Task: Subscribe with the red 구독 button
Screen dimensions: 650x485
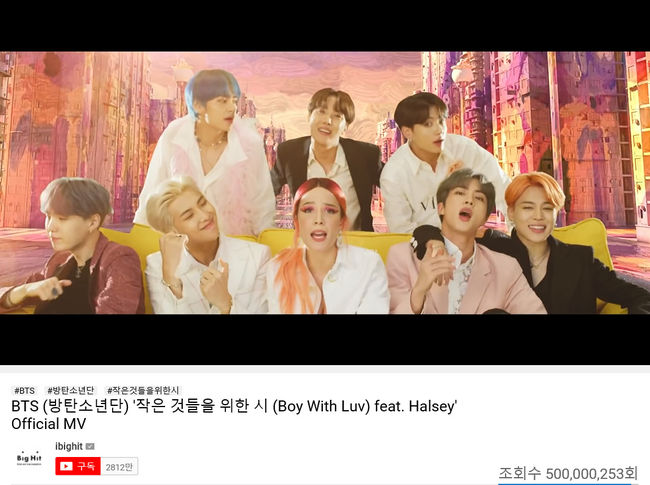Action: click(x=78, y=467)
